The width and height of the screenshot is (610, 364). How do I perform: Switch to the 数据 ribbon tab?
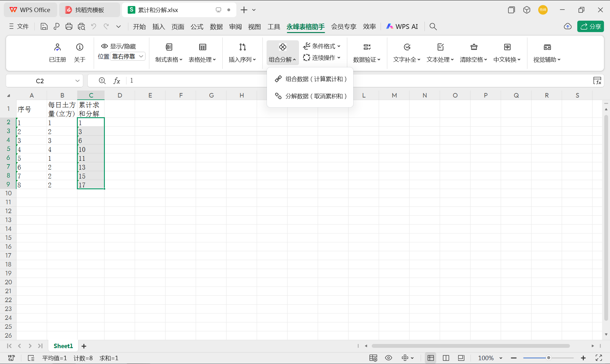[216, 26]
